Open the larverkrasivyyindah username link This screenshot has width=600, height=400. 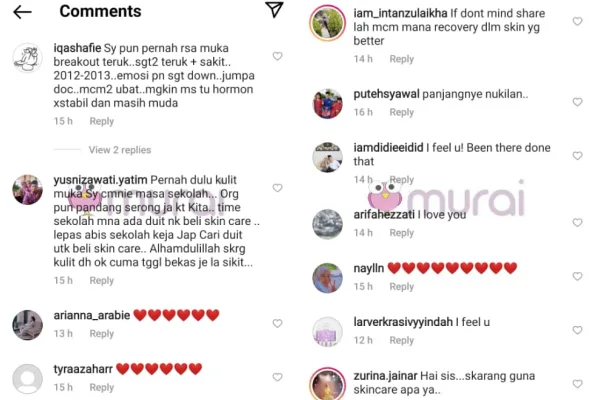(x=403, y=322)
